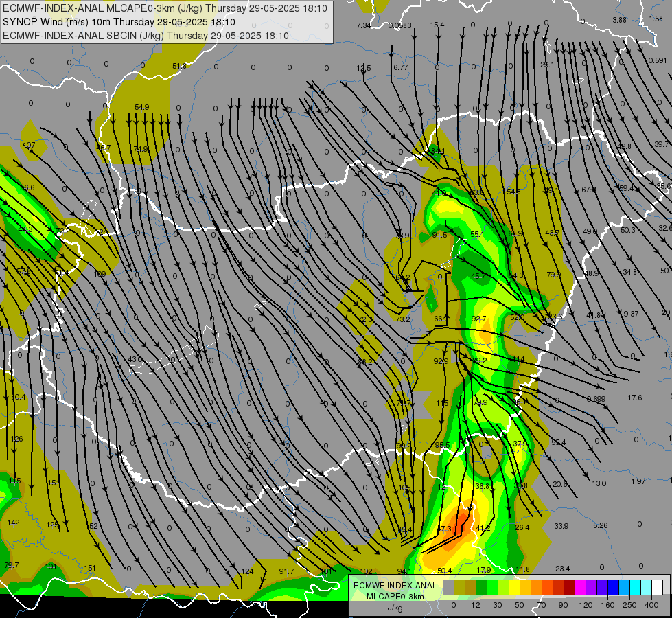The height and width of the screenshot is (618, 672).
Task: Click the legend unit J/kg
Action: coord(395,608)
